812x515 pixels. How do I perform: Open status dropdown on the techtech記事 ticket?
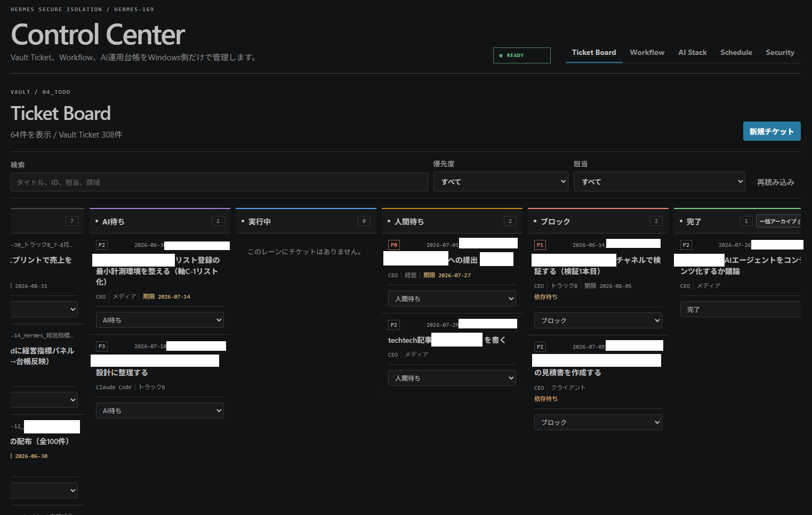coord(452,378)
